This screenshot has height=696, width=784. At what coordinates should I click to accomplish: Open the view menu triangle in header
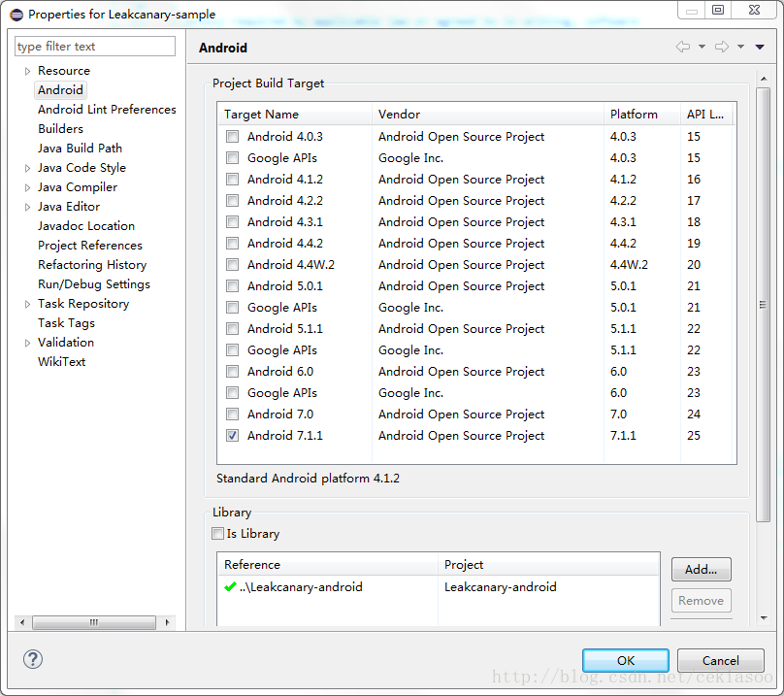pyautogui.click(x=760, y=47)
